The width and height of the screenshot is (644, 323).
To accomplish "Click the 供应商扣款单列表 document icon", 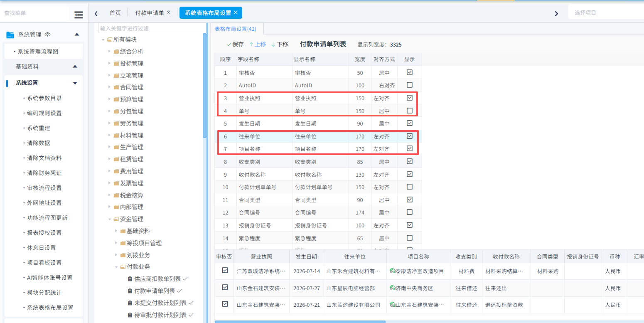I will pos(130,279).
